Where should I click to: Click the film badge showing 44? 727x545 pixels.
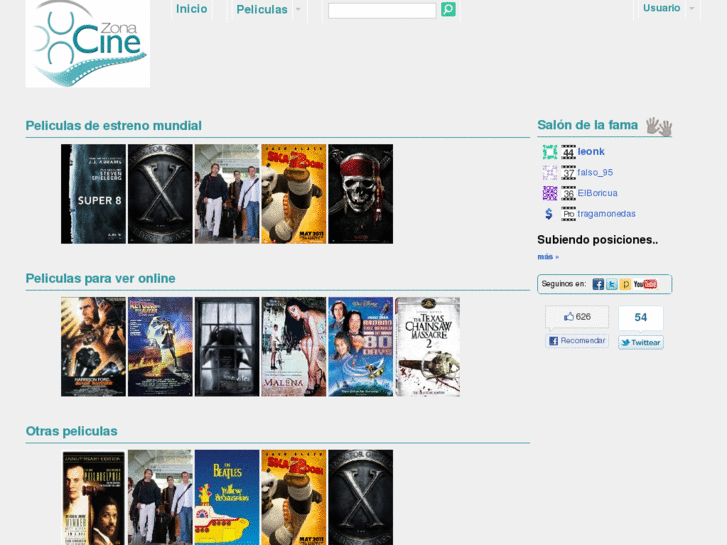pyautogui.click(x=568, y=152)
